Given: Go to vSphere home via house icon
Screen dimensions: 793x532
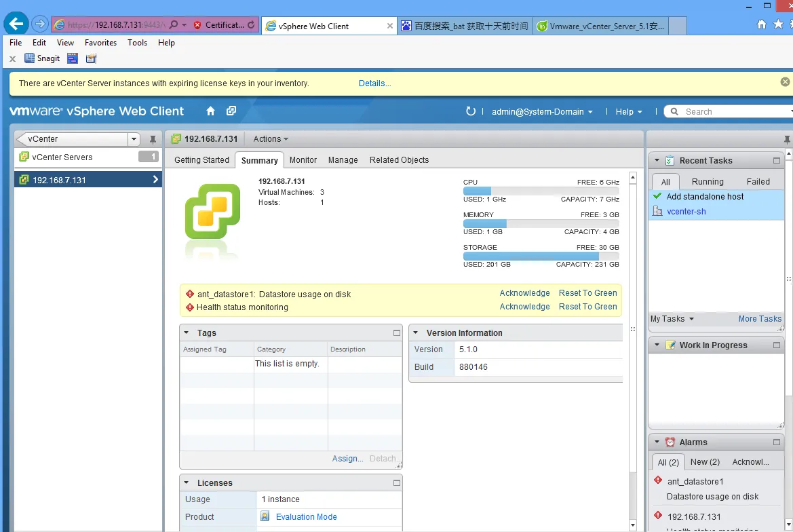Looking at the screenshot, I should 210,111.
